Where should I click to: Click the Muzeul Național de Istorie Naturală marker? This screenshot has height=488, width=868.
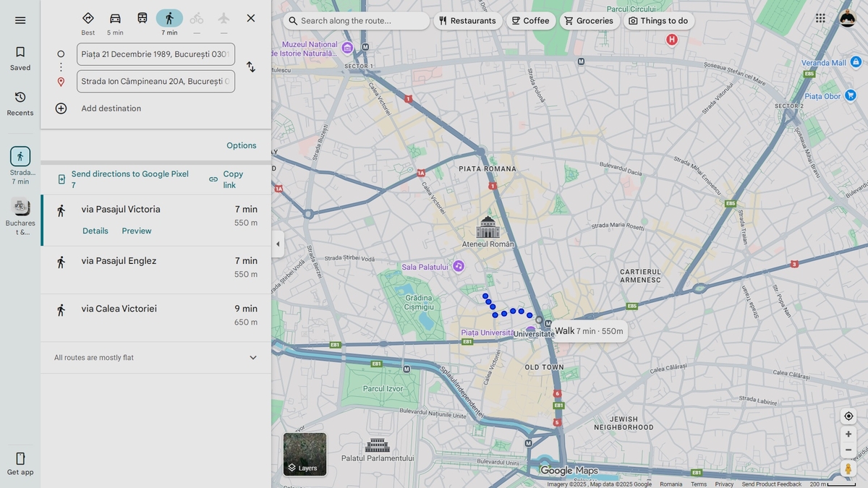tap(347, 48)
